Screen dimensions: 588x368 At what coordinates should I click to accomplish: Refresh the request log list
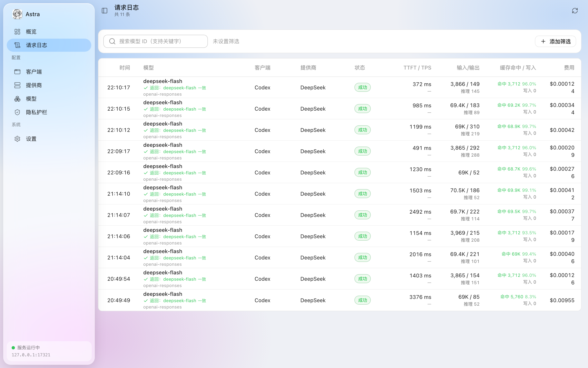point(575,11)
